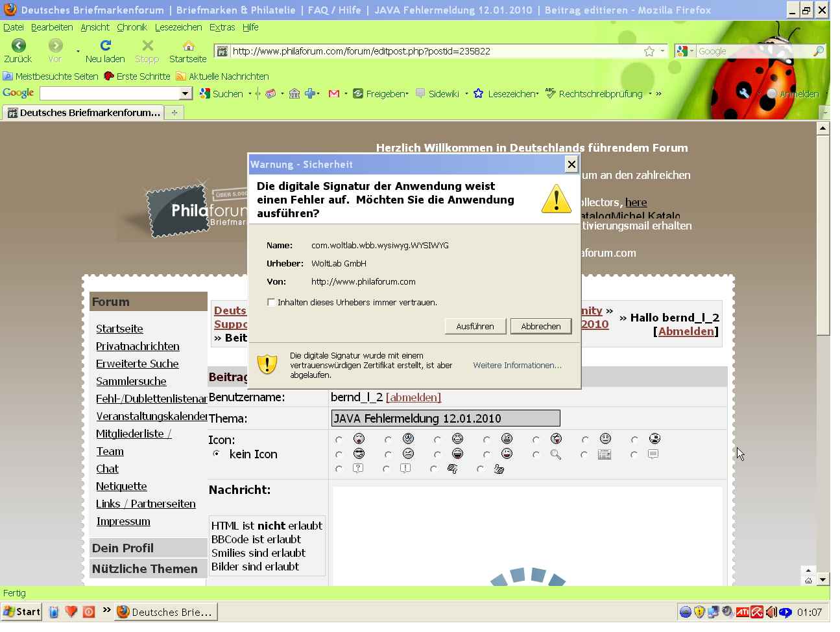Image resolution: width=840 pixels, height=632 pixels.
Task: Select the magnifier post icon radio button
Action: tap(536, 454)
